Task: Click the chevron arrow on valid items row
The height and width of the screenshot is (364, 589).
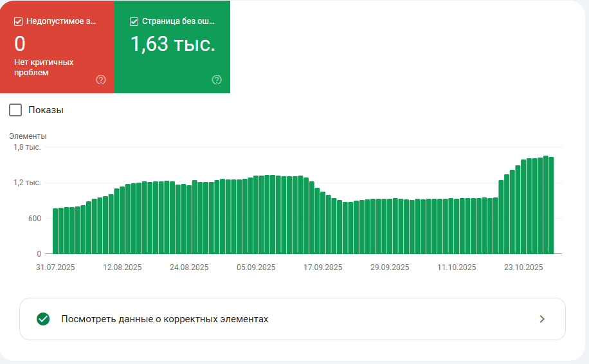Action: coord(542,319)
